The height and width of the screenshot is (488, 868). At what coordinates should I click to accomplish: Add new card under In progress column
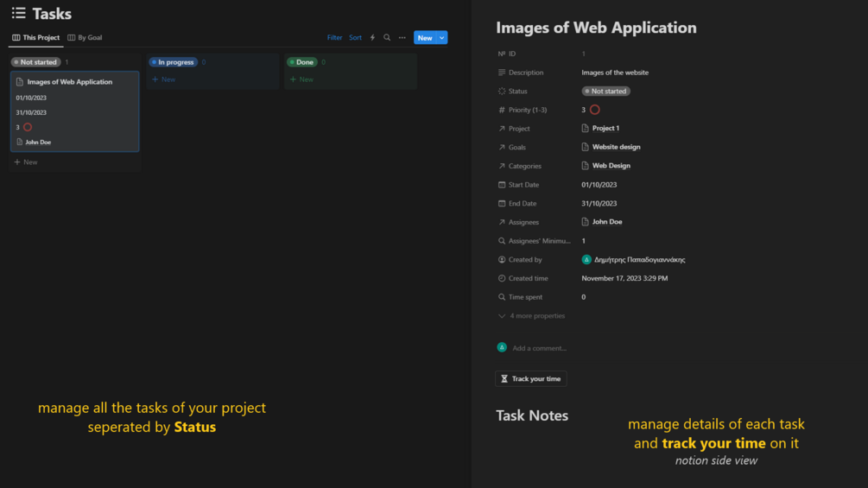164,79
